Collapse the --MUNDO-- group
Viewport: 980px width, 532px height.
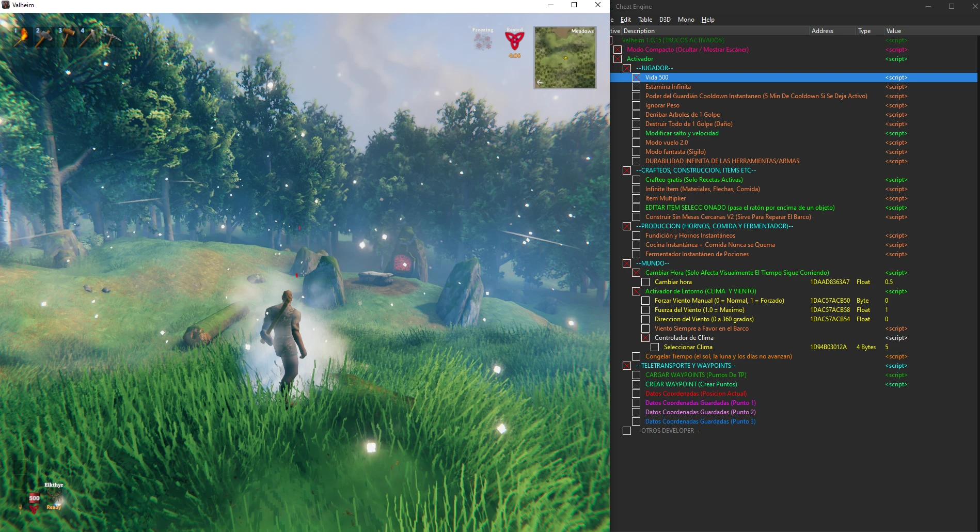[627, 263]
